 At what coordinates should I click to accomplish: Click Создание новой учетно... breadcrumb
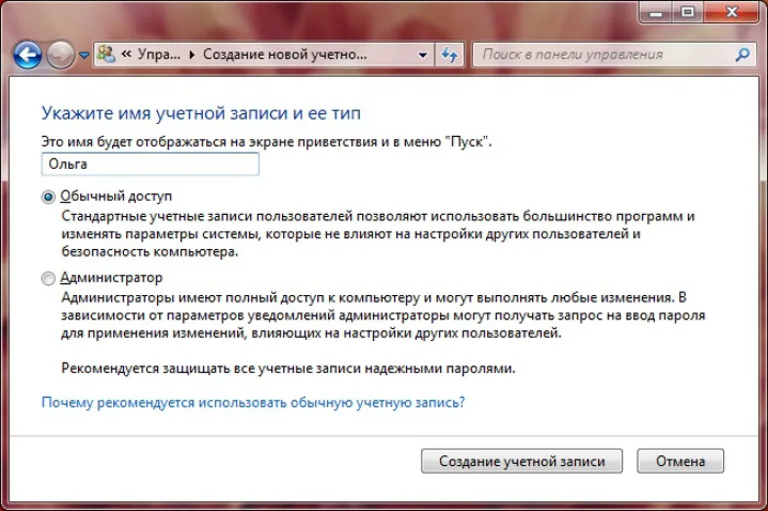pyautogui.click(x=285, y=54)
